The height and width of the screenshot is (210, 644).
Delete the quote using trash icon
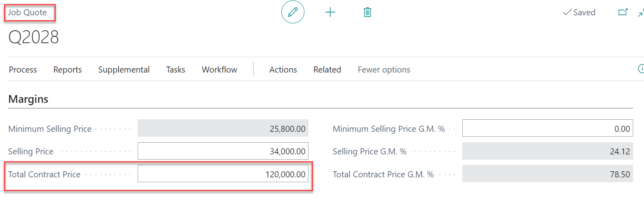pos(367,12)
